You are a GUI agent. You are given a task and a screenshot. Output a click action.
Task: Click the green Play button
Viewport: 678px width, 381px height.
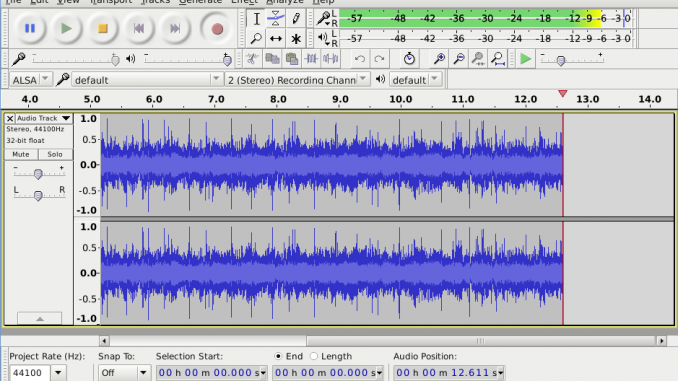(x=66, y=29)
